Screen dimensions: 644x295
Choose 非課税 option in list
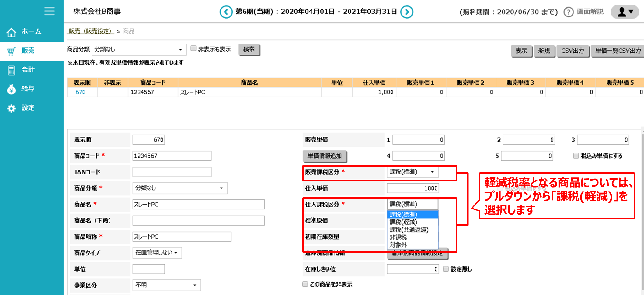pyautogui.click(x=398, y=237)
